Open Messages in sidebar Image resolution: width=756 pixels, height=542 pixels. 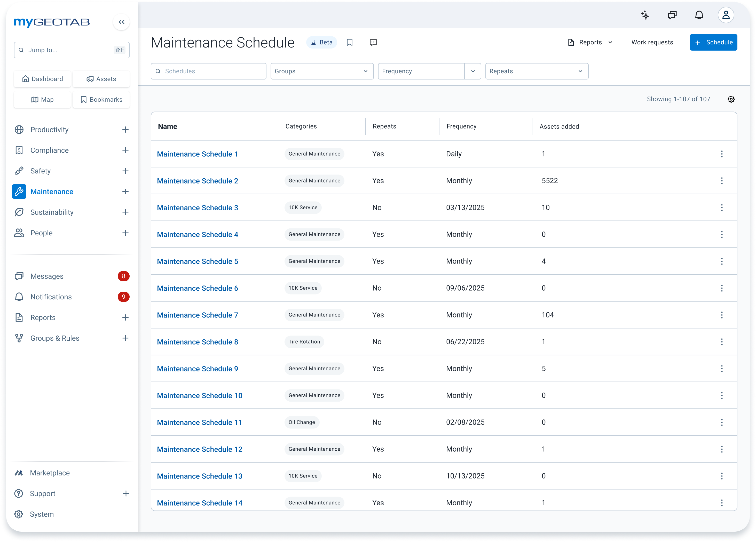(47, 276)
